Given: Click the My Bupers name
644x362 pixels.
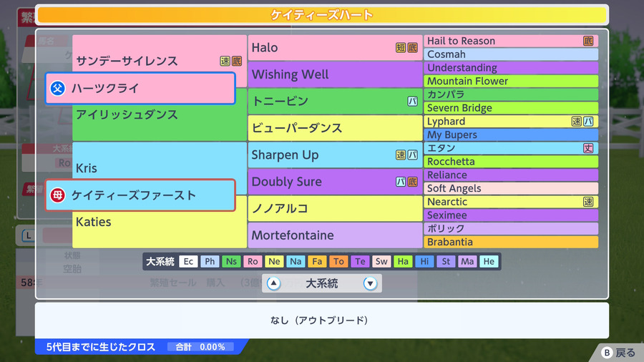Looking at the screenshot, I should 452,135.
